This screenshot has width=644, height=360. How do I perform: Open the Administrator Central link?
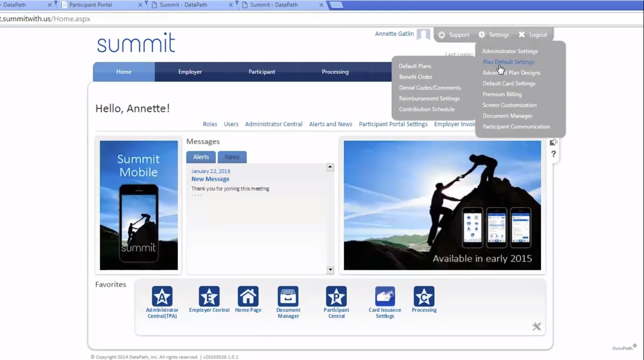point(273,125)
